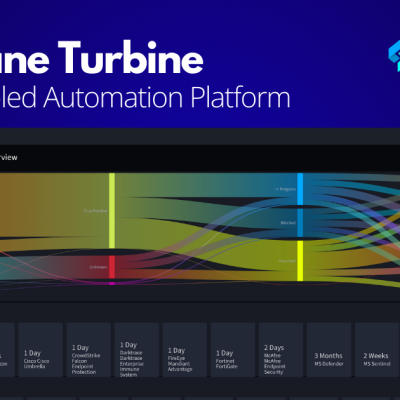
Task: Open the Darktrace Enterprise Immune System card
Action: click(136, 350)
